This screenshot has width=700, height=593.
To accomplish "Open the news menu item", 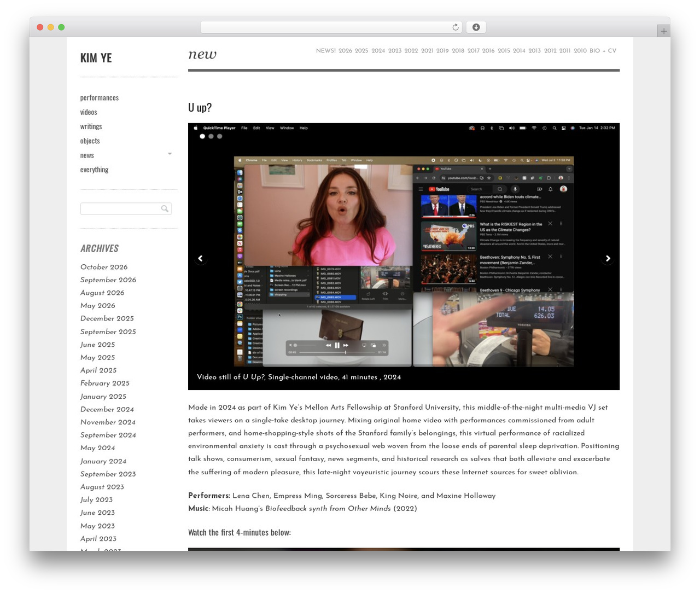I will [x=87, y=155].
